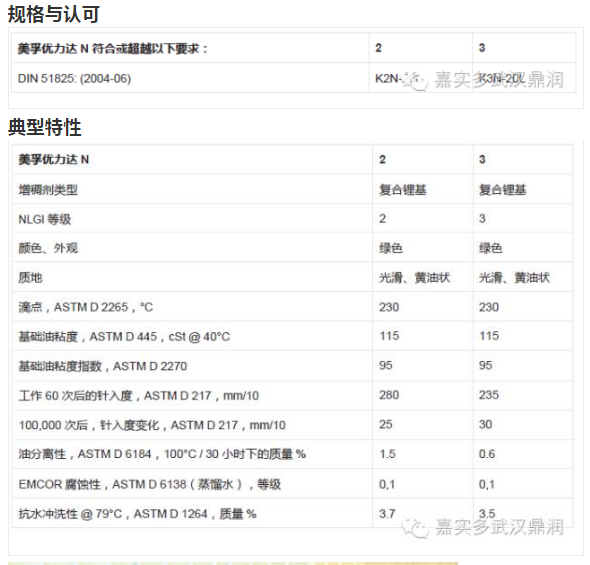
Task: Select 复合锂基 value under column 2
Action: coord(403,190)
